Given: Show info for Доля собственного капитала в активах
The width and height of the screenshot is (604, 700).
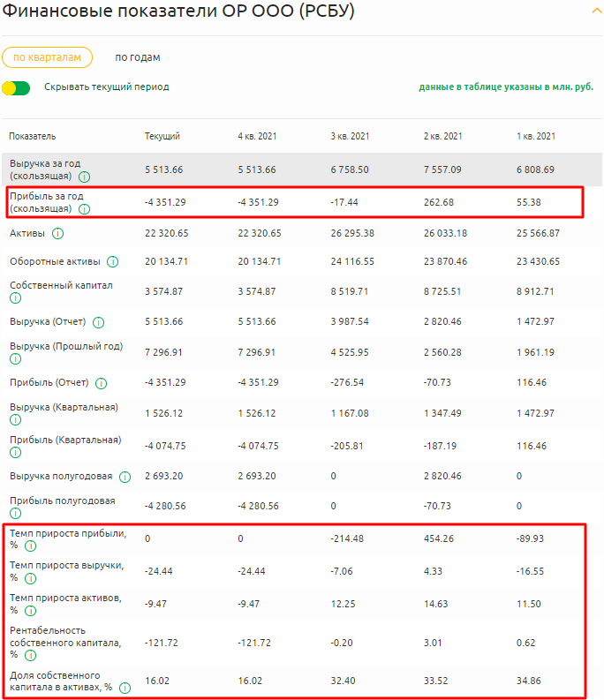Looking at the screenshot, I should (125, 687).
